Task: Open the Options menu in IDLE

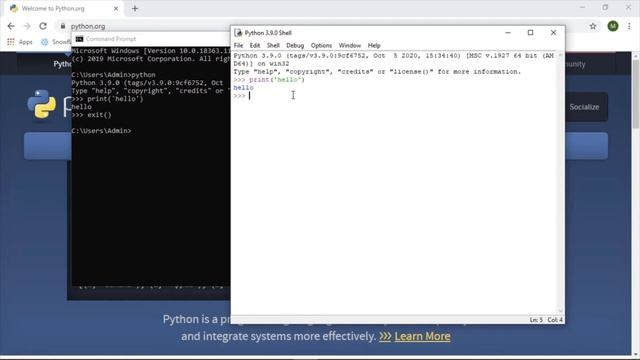Action: pyautogui.click(x=321, y=45)
